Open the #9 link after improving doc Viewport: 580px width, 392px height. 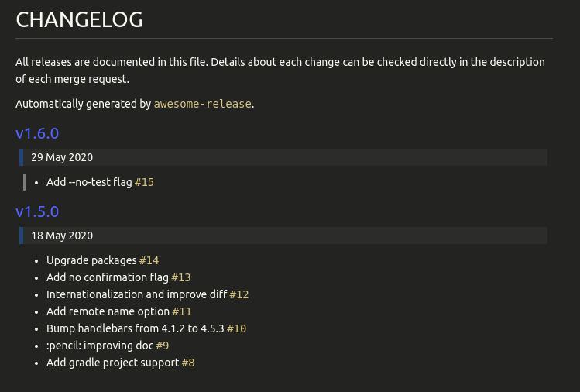tap(163, 346)
